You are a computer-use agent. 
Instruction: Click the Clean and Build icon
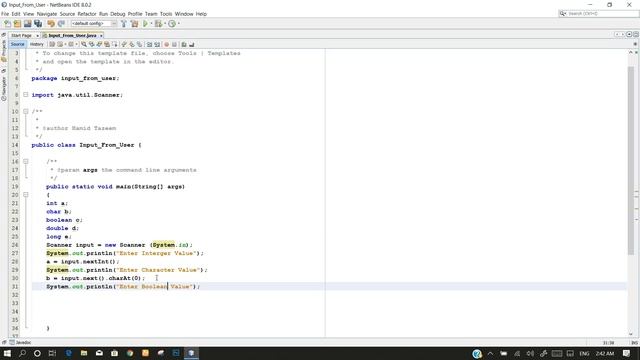[x=134, y=24]
